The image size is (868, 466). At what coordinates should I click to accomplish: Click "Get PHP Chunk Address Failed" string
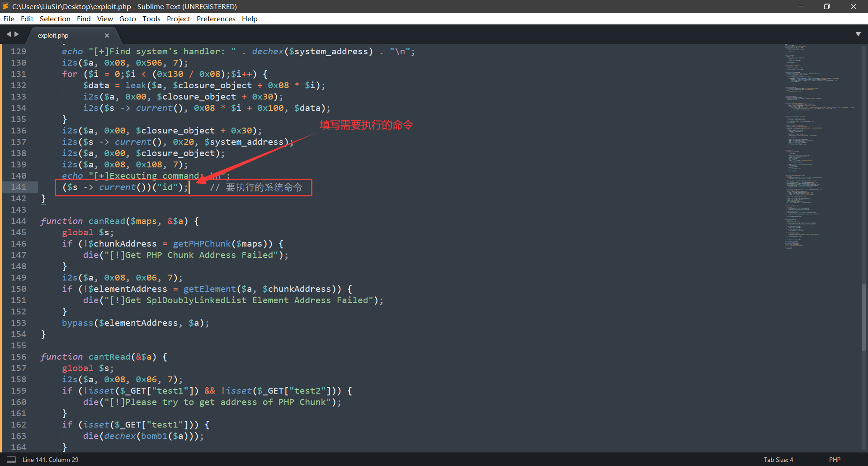point(191,255)
